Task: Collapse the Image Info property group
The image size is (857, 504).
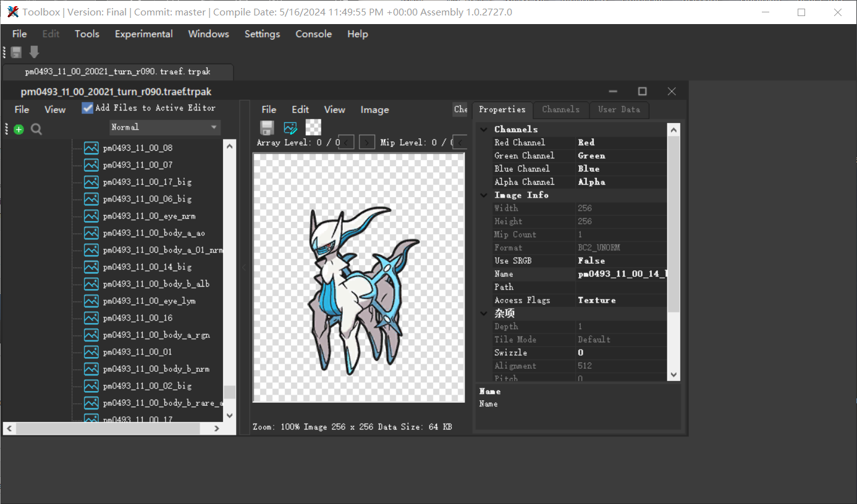Action: pos(483,195)
